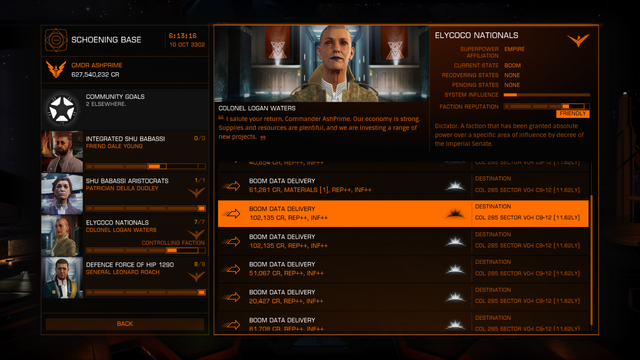The height and width of the screenshot is (360, 640).
Task: Click the Empire insignia beside Elycoco Nationals title
Action: 578,40
